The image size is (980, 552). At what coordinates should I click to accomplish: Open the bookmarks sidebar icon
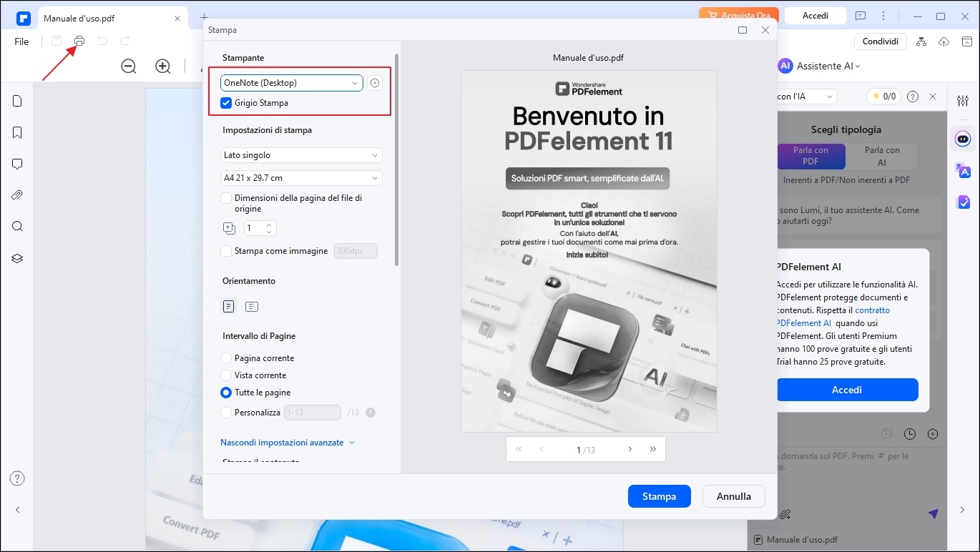click(18, 132)
